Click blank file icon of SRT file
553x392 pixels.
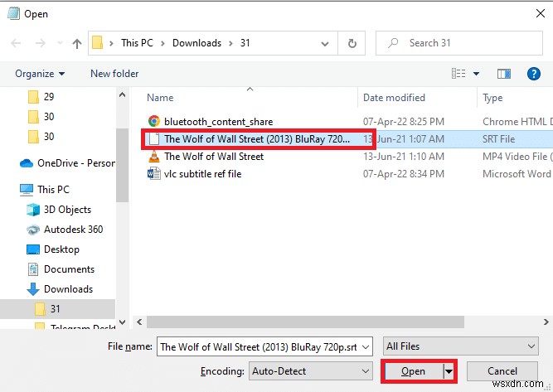coord(153,139)
